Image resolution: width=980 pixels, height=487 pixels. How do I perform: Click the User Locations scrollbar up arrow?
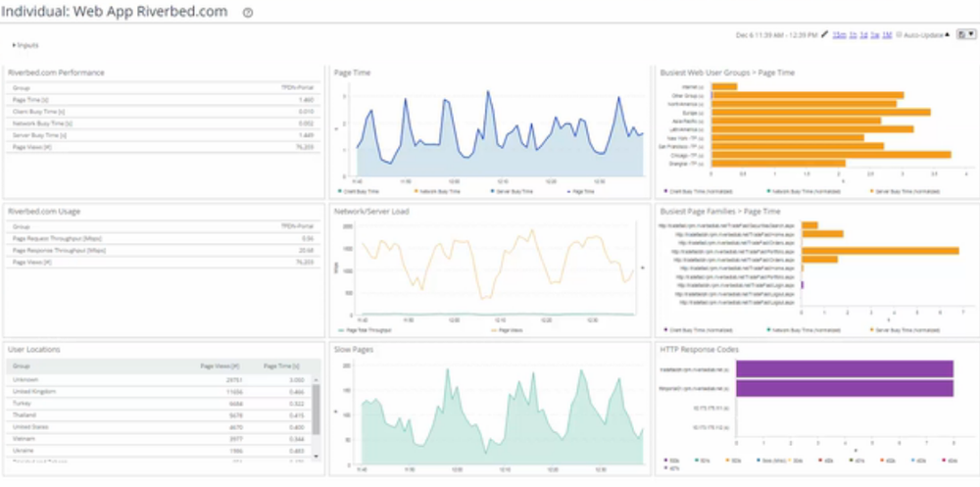[316, 380]
